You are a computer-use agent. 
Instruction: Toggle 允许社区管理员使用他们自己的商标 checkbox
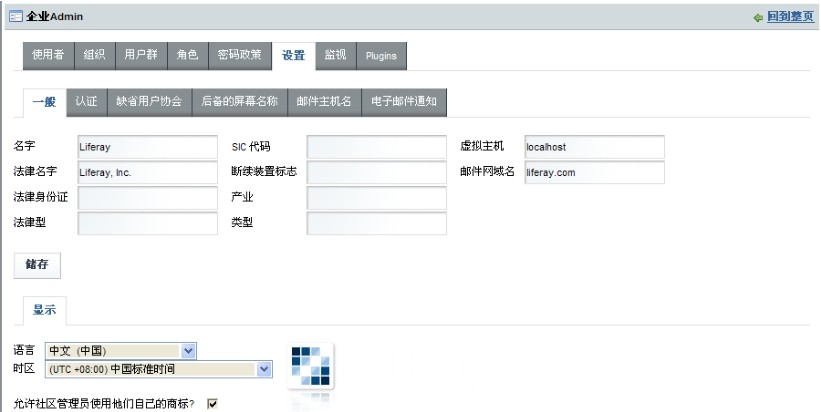click(x=212, y=404)
